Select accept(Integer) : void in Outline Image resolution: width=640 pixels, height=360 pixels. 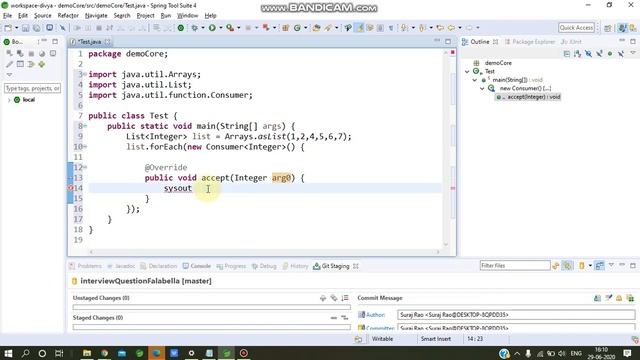[529, 97]
